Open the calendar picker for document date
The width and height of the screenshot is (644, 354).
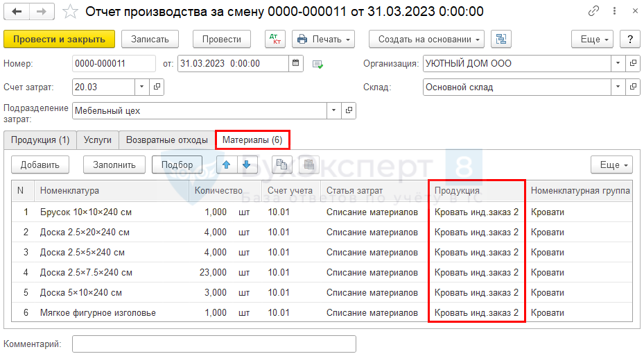click(296, 63)
